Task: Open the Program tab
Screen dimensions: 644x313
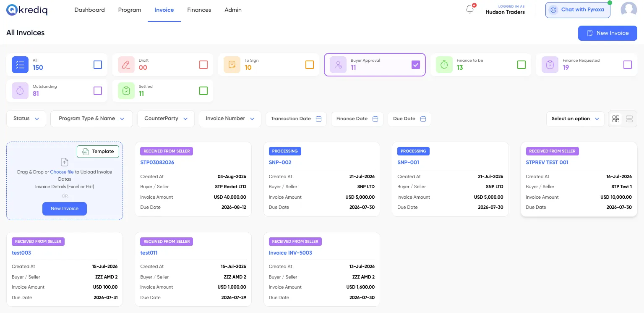Action: pos(130,10)
